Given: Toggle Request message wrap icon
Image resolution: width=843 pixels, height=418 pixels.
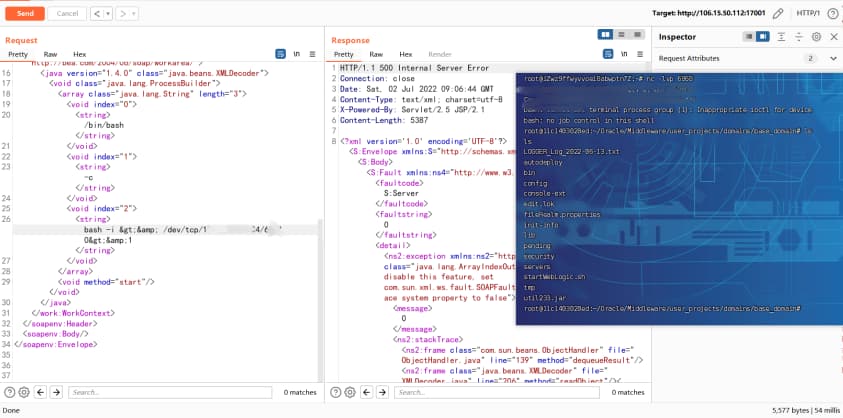Looking at the screenshot, I should click(x=280, y=54).
